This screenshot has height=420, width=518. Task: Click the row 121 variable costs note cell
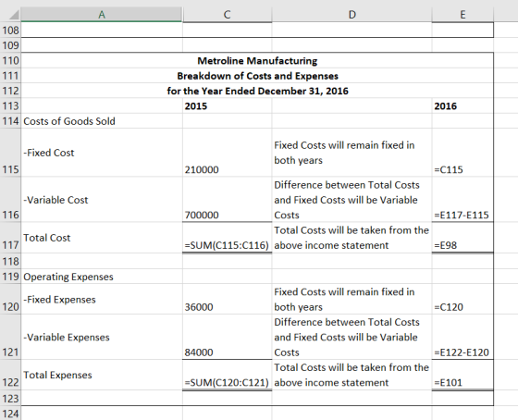pyautogui.click(x=351, y=337)
